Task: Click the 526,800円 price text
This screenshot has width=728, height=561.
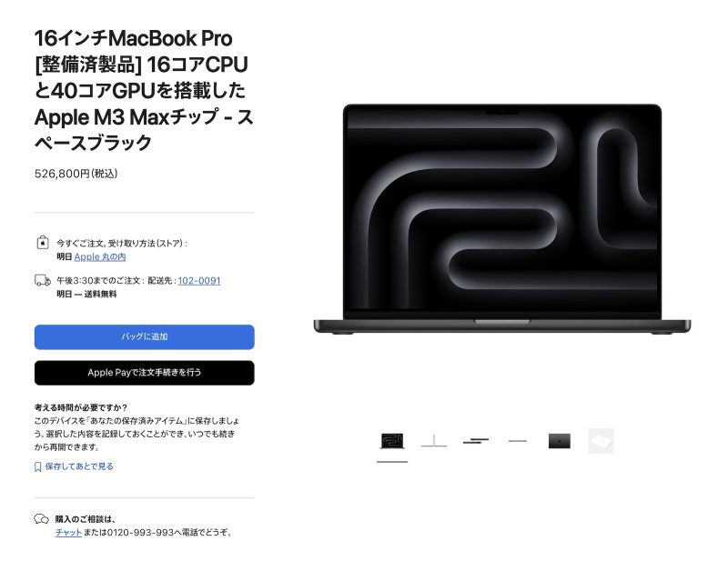Action: point(76,174)
